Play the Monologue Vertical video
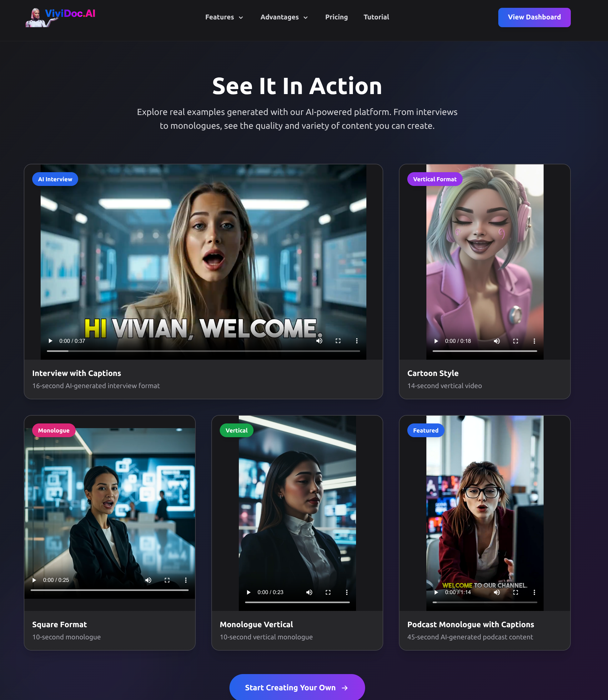 248,592
